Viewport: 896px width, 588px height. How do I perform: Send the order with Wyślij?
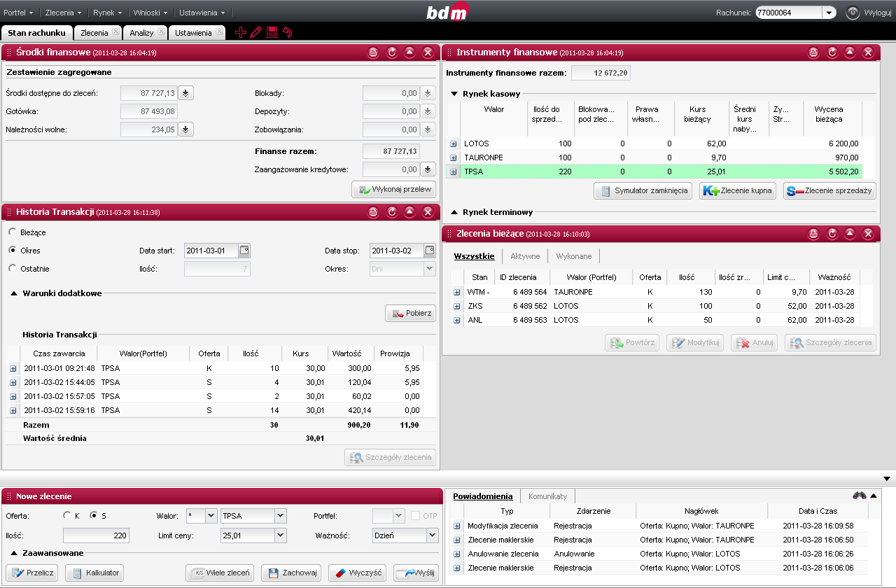point(416,573)
